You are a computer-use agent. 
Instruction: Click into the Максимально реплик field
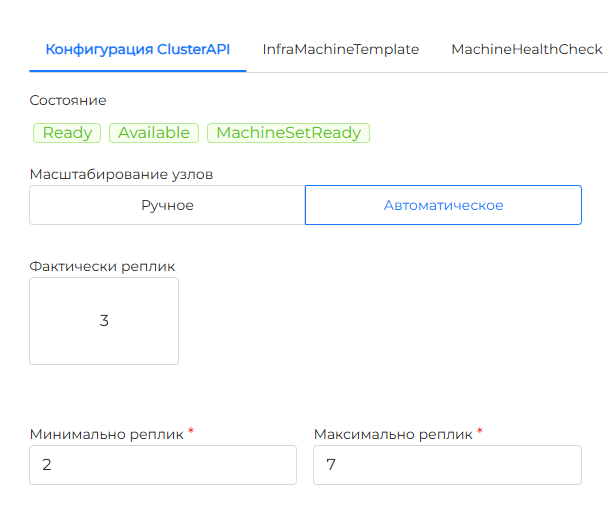point(447,465)
